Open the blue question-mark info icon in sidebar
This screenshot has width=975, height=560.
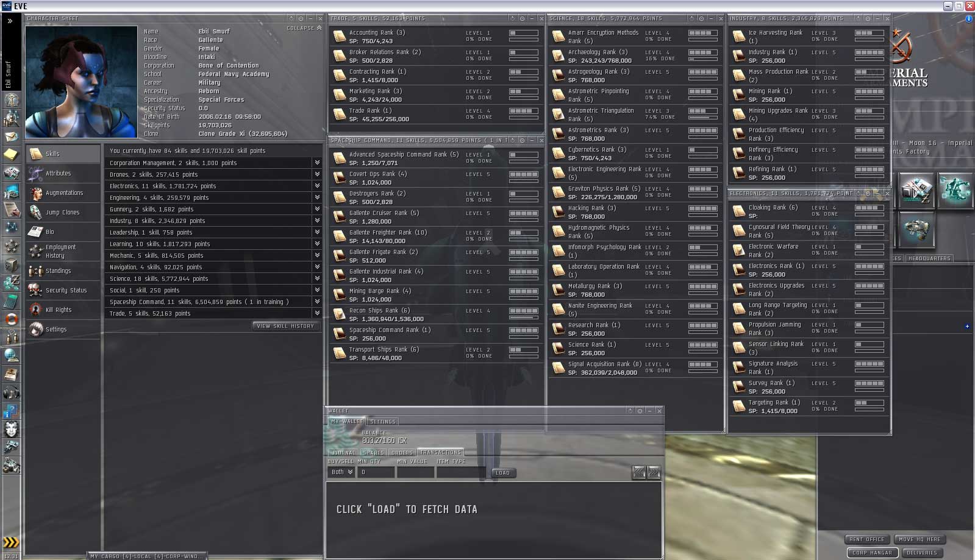pos(12,411)
